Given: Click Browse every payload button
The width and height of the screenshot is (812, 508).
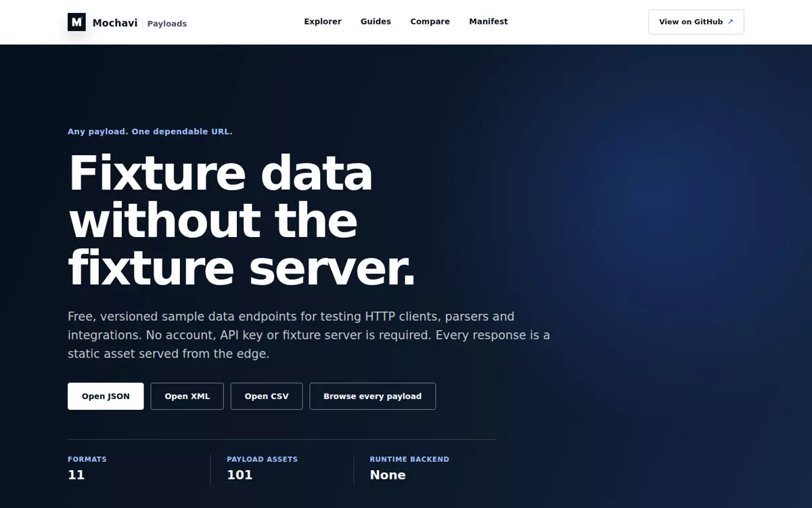Looking at the screenshot, I should coord(372,396).
